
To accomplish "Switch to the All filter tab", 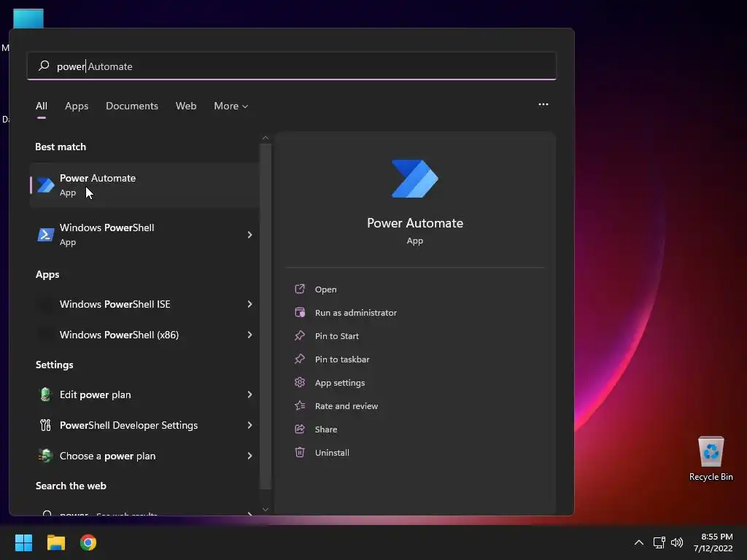I will (42, 106).
